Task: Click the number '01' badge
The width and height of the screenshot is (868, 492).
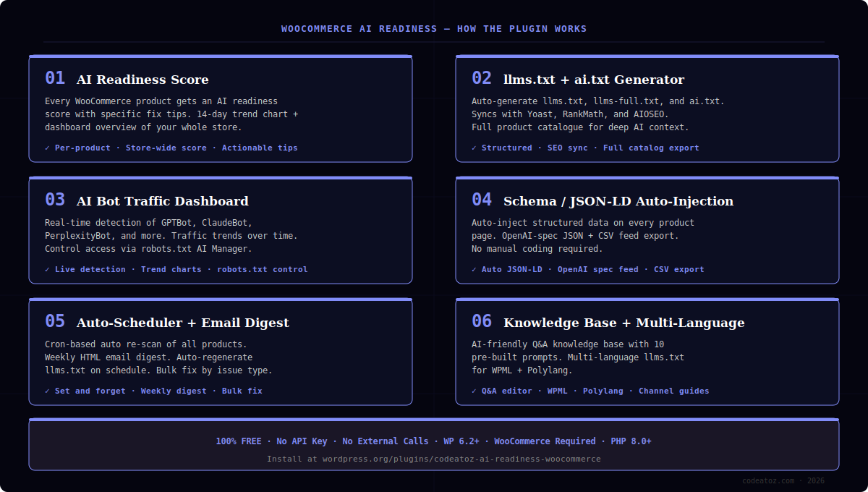Action: (x=55, y=78)
